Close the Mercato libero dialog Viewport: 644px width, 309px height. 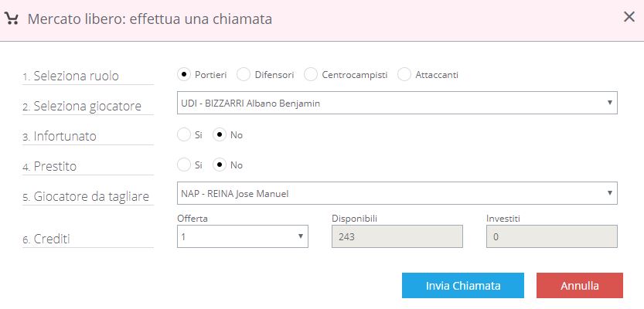[x=629, y=18]
